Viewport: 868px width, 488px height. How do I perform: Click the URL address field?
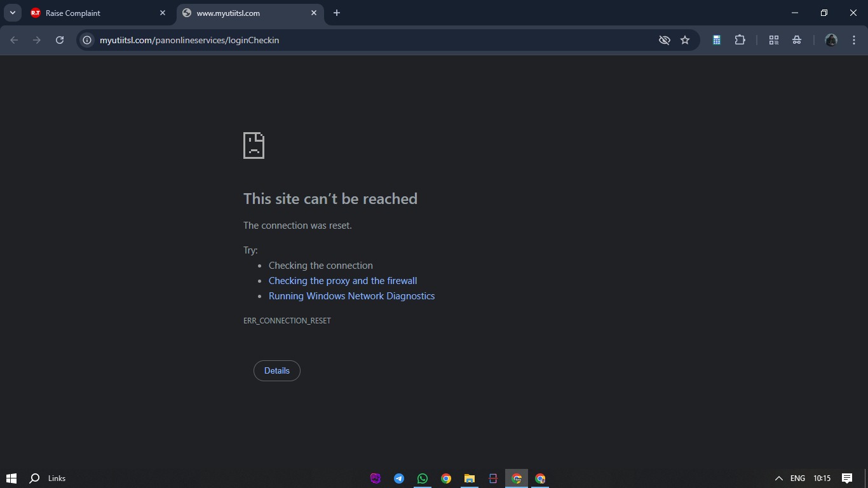pyautogui.click(x=369, y=40)
